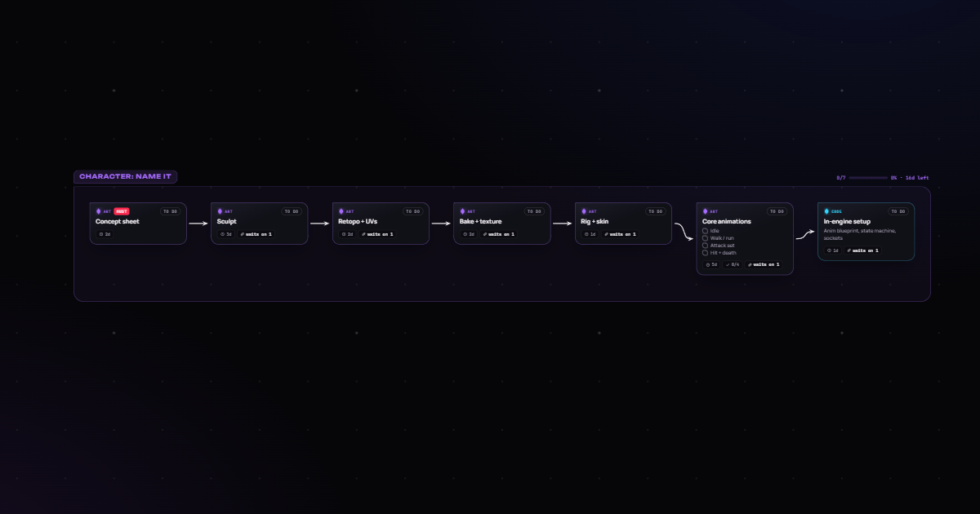Open the TO DO status on Concept sheet
The height and width of the screenshot is (514, 980).
170,211
